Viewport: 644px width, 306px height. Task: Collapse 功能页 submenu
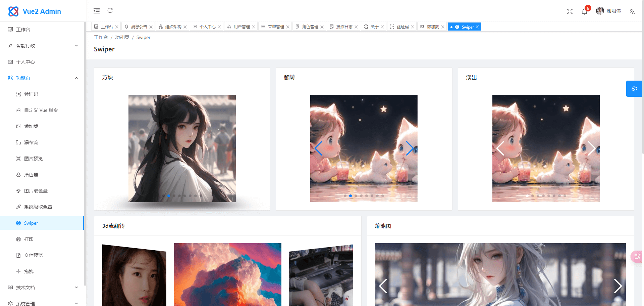[x=42, y=78]
